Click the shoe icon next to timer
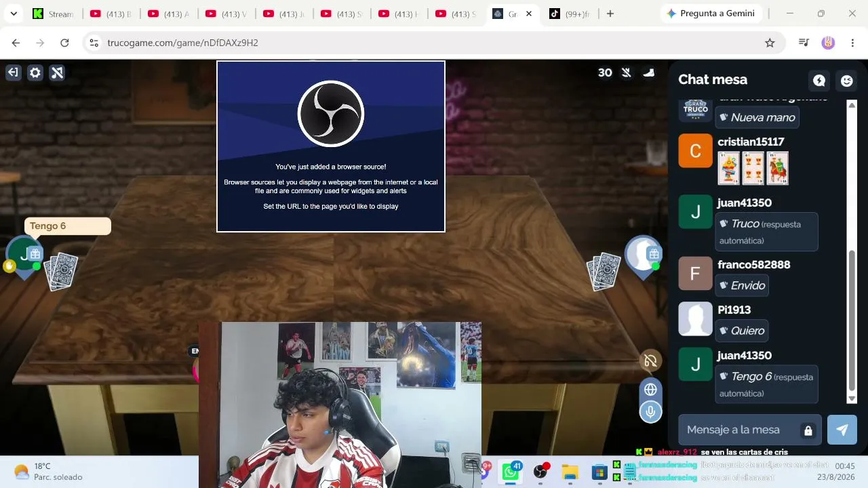The width and height of the screenshot is (868, 488). click(x=649, y=73)
